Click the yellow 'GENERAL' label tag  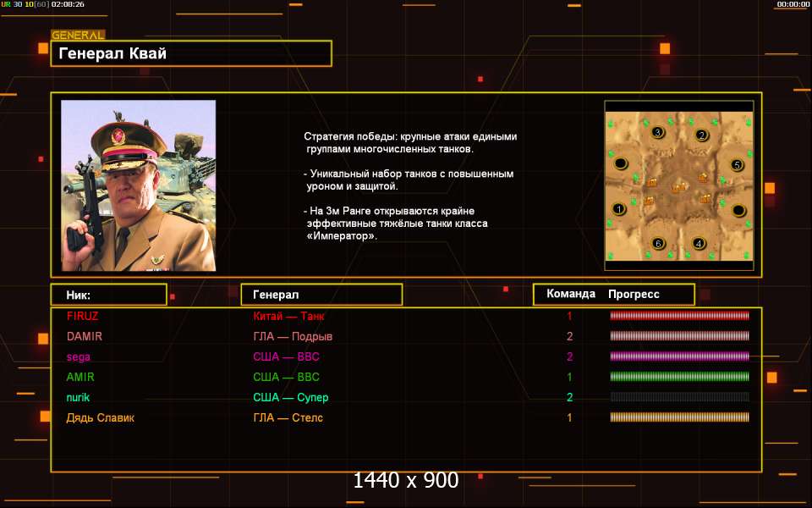click(78, 36)
